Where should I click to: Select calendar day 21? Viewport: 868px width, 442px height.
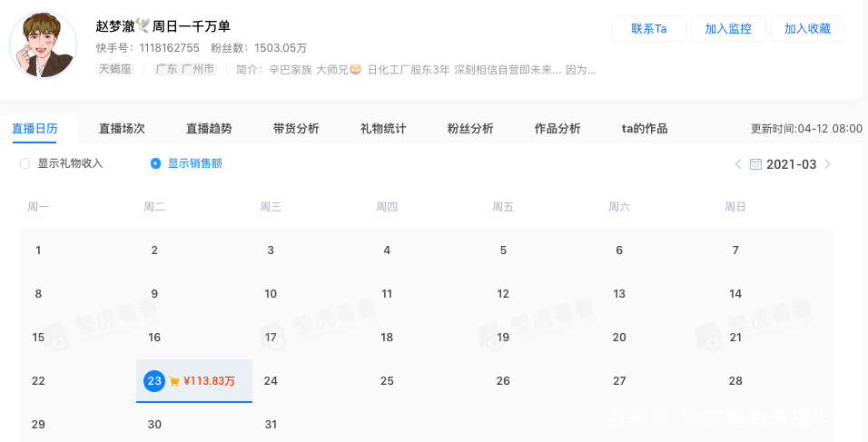click(735, 338)
